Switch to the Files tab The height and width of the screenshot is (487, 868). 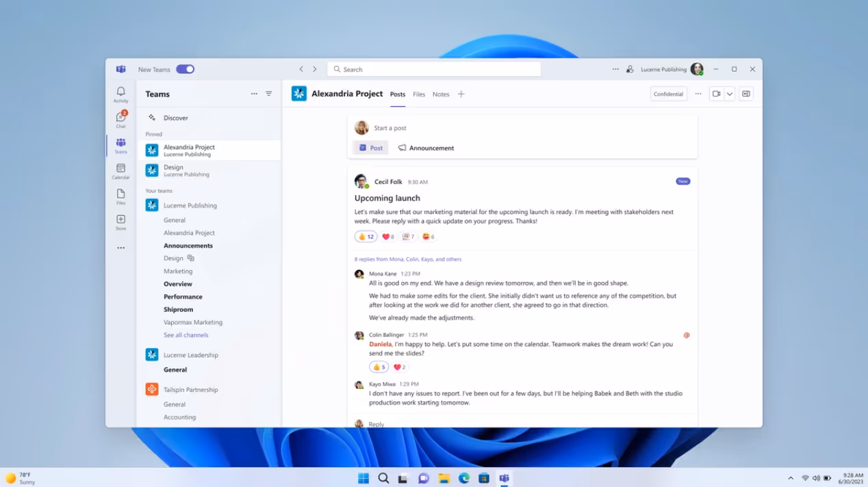coord(419,94)
